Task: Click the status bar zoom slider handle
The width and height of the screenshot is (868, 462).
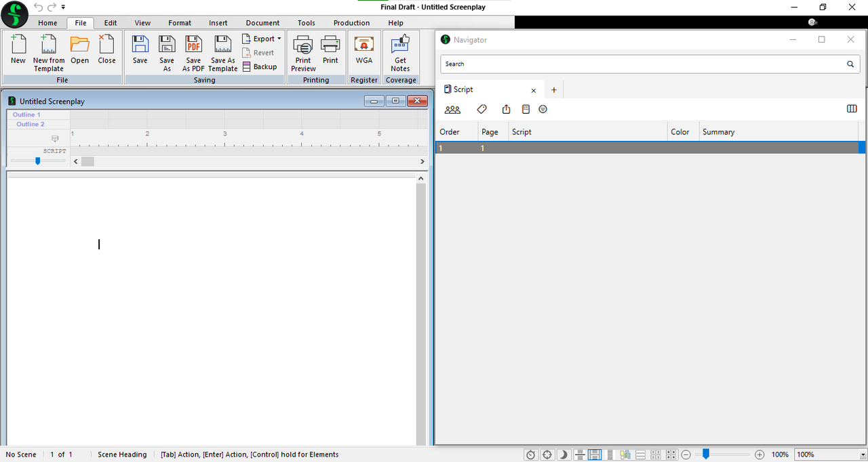Action: (x=706, y=455)
